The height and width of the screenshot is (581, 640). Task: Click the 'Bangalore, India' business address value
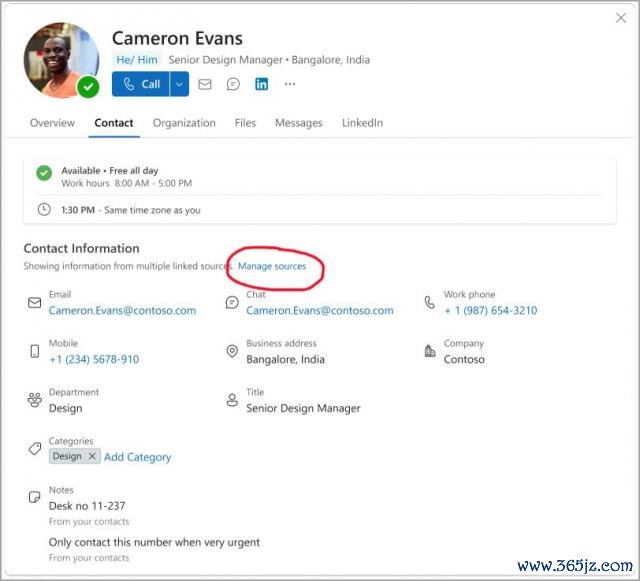pos(285,359)
